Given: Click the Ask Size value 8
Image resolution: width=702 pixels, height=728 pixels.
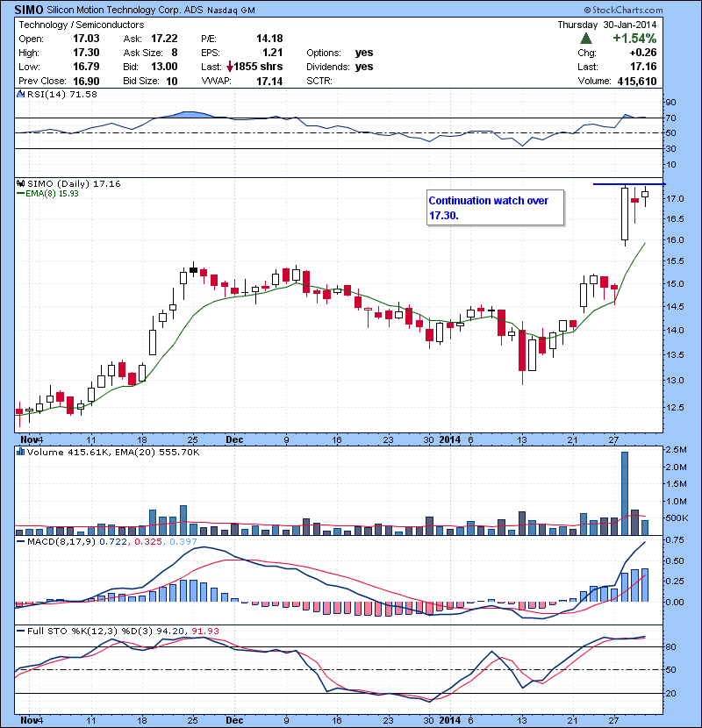Looking at the screenshot, I should coord(175,53).
